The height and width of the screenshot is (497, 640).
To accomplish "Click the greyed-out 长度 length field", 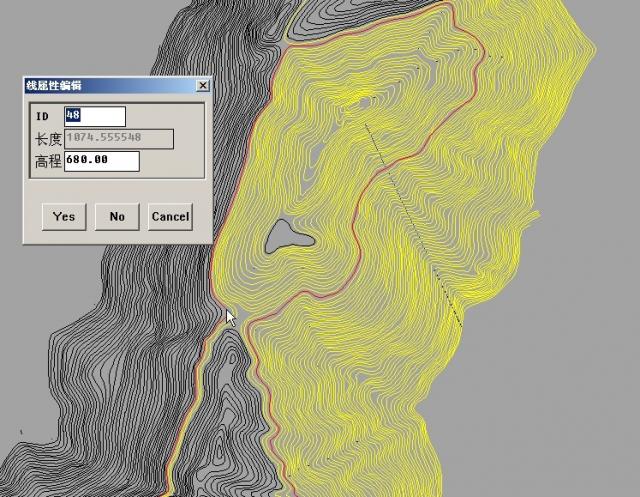I will [118, 139].
